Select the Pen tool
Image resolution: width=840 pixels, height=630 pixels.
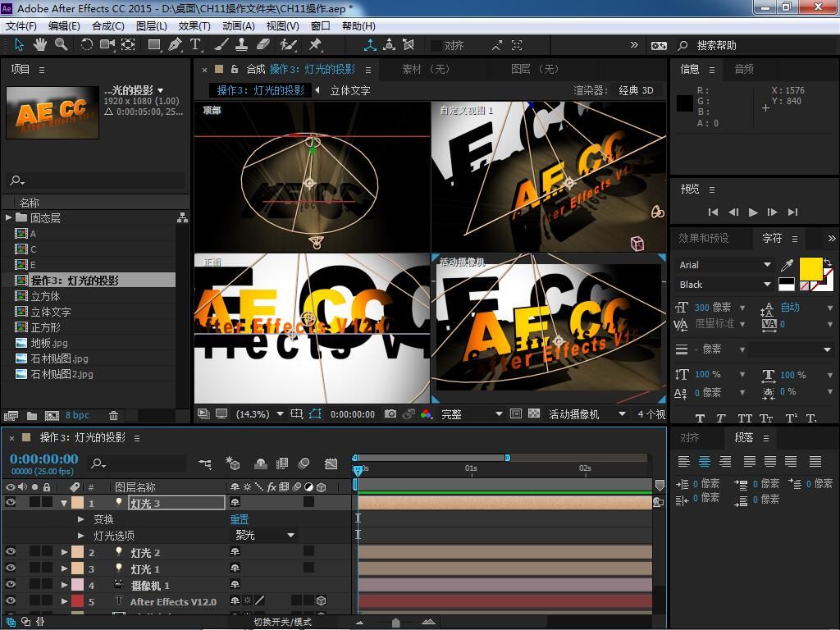coord(175,45)
